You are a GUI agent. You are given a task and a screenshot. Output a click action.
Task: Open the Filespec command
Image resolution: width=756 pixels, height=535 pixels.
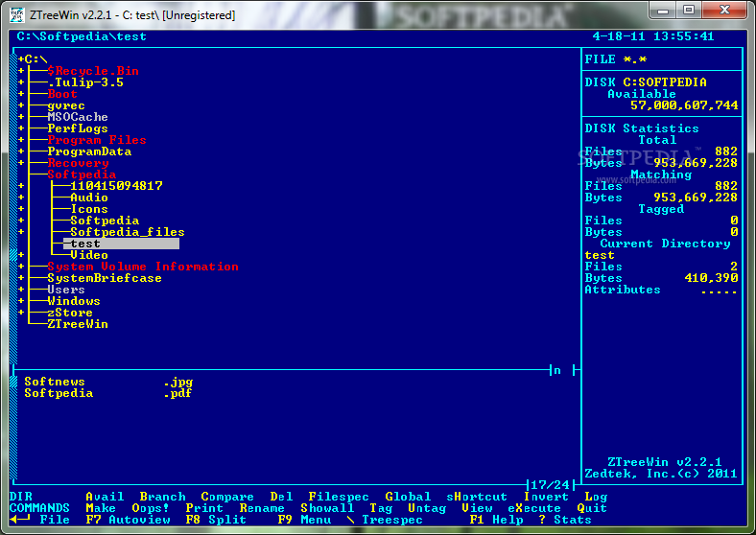click(339, 497)
